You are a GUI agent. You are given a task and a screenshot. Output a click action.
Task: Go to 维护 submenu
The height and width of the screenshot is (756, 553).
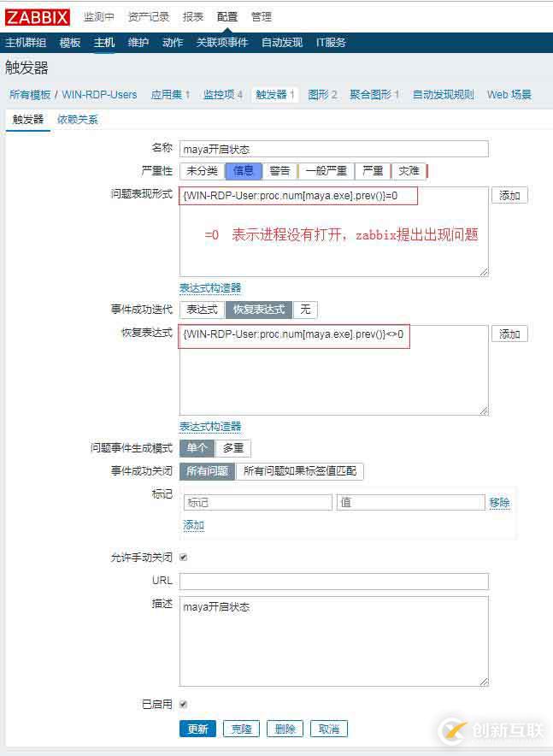[x=138, y=43]
